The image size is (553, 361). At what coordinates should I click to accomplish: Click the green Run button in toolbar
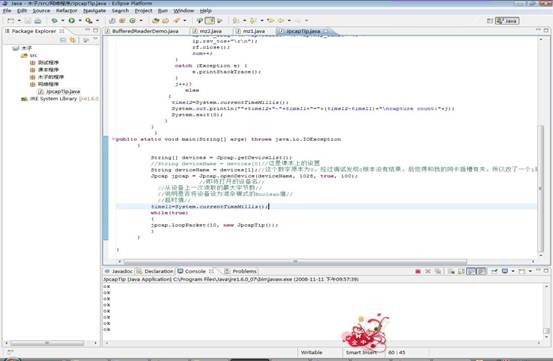pyautogui.click(x=72, y=21)
